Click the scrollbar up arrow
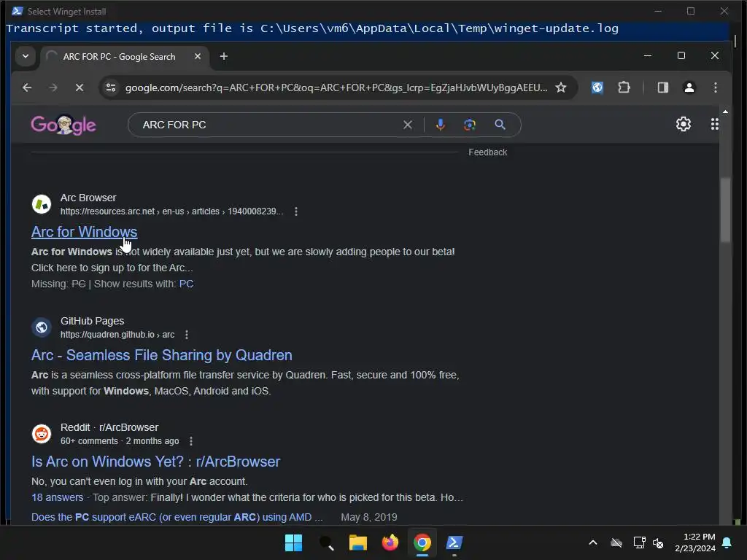Image resolution: width=747 pixels, height=560 pixels. point(725,112)
